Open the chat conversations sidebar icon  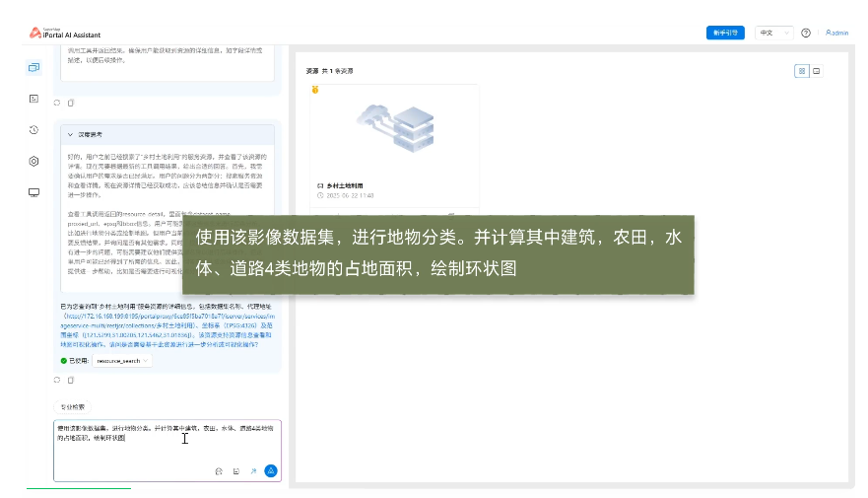pos(33,67)
